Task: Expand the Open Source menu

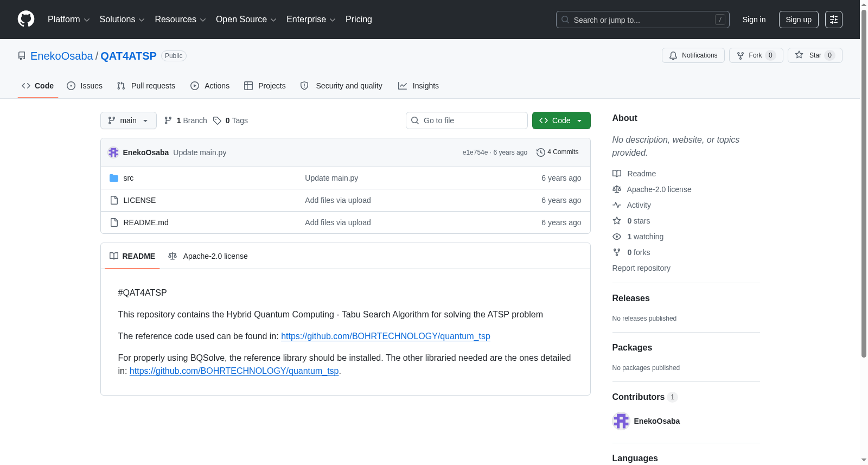Action: point(246,20)
